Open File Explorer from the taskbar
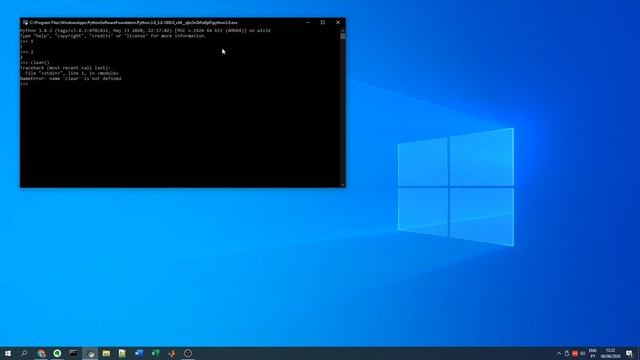 (x=106, y=353)
